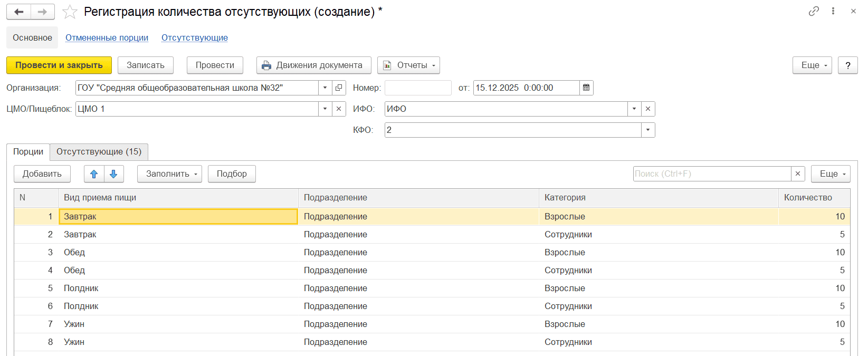Copy link to this document
Screen dimensions: 868x356
[x=814, y=11]
